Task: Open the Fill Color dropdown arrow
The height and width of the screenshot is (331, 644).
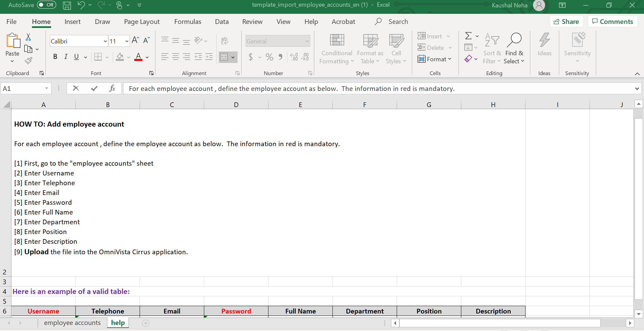Action: (129, 57)
